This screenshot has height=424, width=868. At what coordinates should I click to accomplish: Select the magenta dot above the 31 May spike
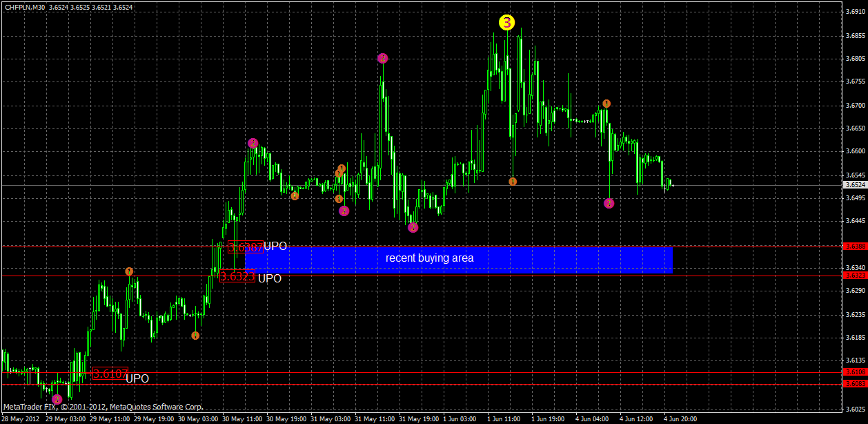tap(382, 58)
